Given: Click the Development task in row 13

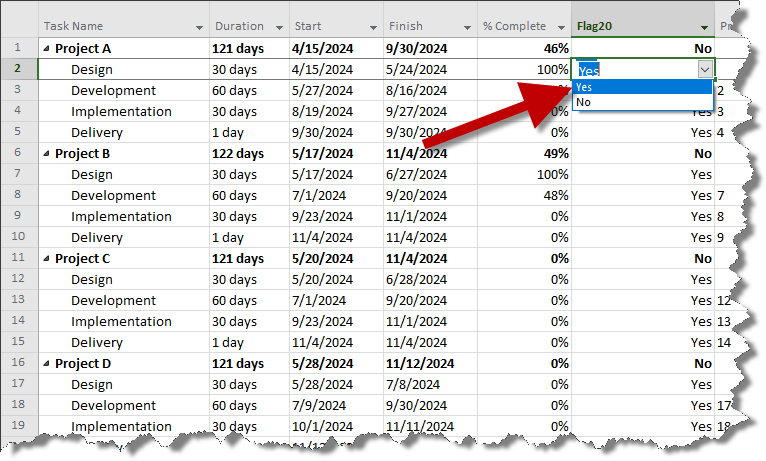Looking at the screenshot, I should (x=113, y=301).
